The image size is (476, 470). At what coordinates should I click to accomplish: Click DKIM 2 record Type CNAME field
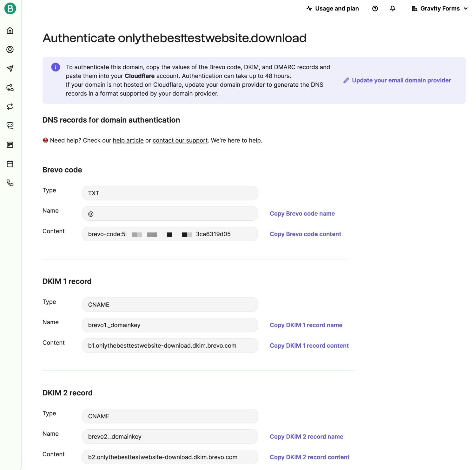tap(170, 416)
